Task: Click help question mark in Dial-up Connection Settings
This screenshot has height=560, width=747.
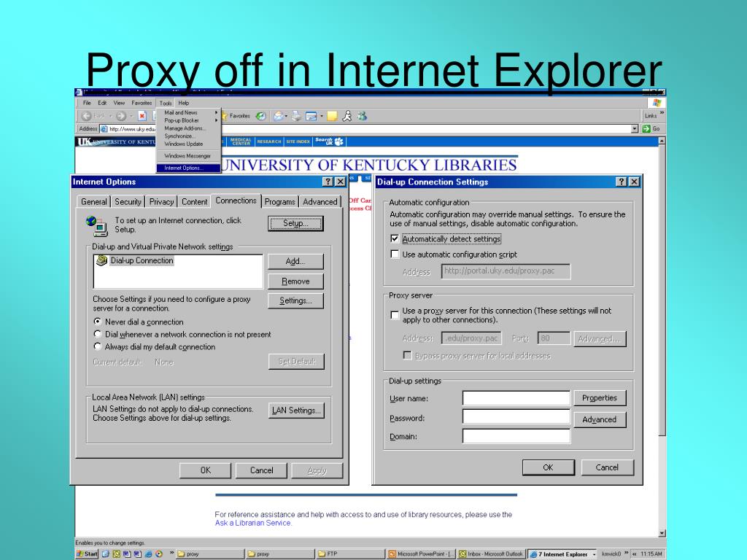Action: pos(622,182)
